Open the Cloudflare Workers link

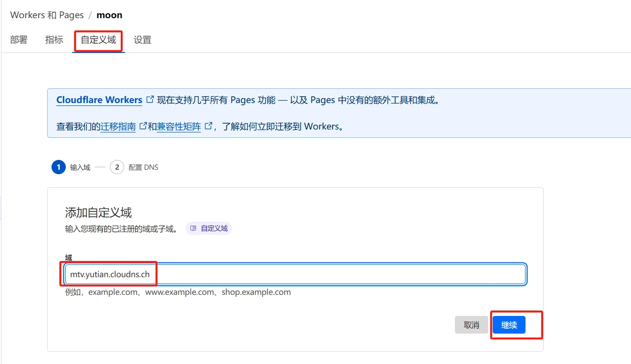tap(99, 100)
